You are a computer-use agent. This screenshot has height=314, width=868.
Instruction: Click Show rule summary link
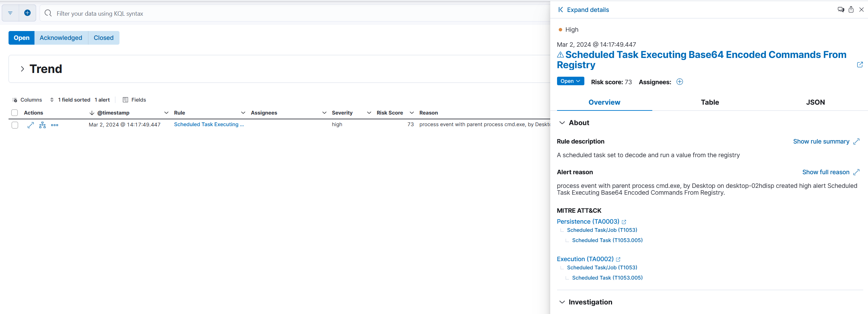821,141
